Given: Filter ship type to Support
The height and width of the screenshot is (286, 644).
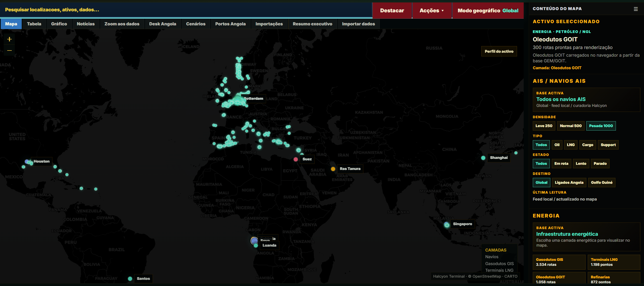Looking at the screenshot, I should click(x=608, y=145).
